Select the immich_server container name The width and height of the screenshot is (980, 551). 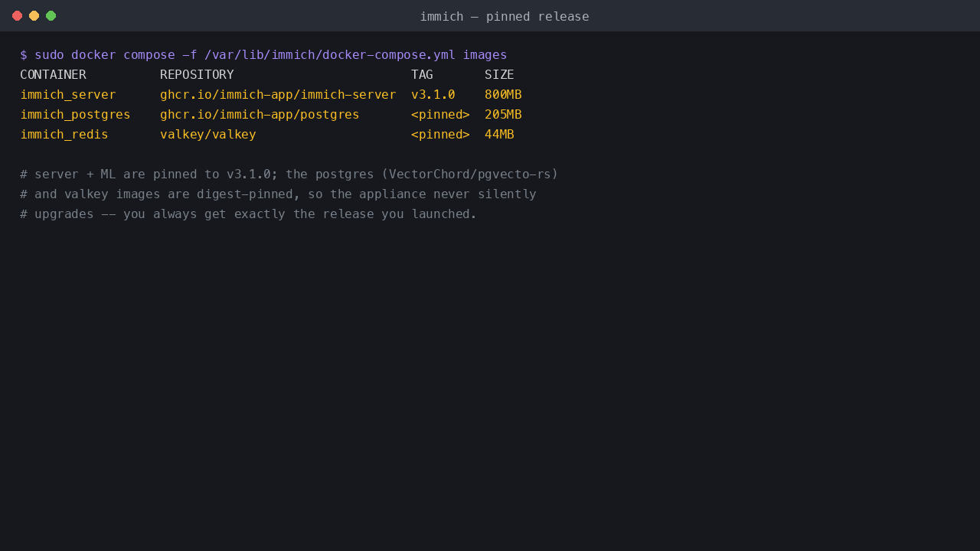(x=68, y=95)
